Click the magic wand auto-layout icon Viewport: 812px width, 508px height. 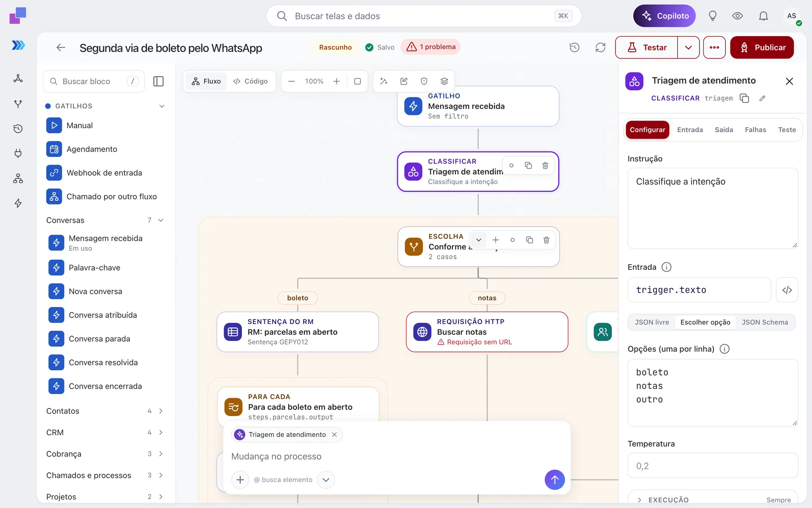point(383,81)
